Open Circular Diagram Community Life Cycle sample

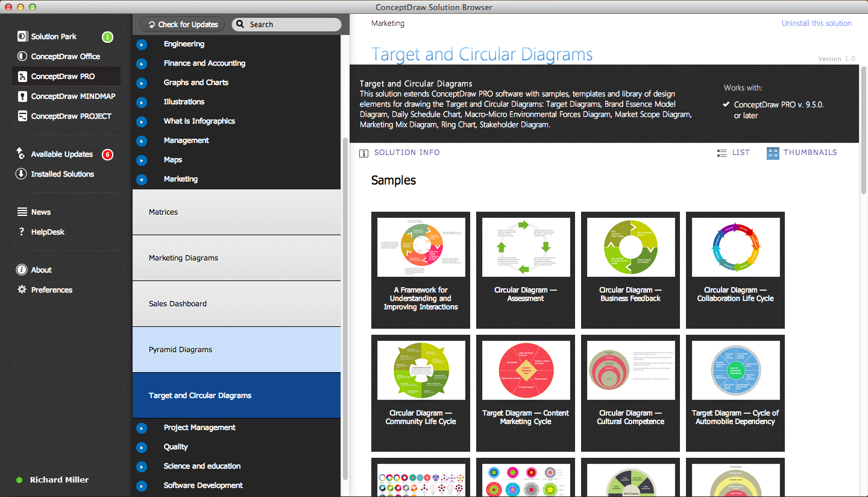(421, 393)
